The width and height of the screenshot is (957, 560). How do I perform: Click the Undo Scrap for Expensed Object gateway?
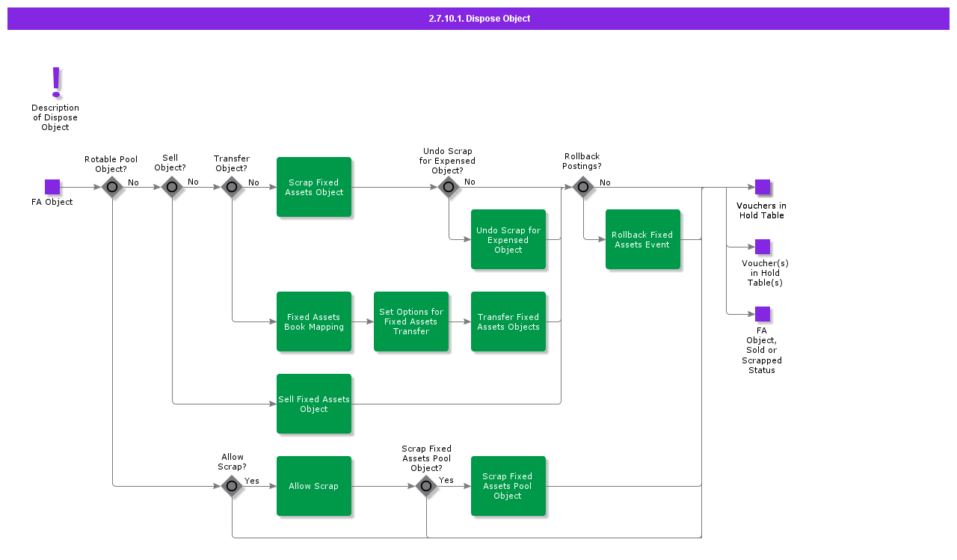[449, 187]
